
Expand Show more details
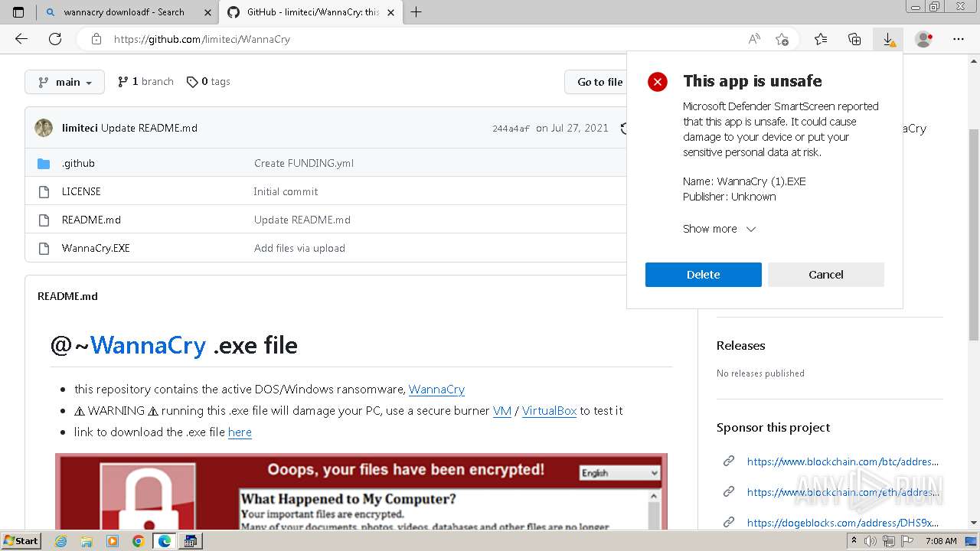719,229
